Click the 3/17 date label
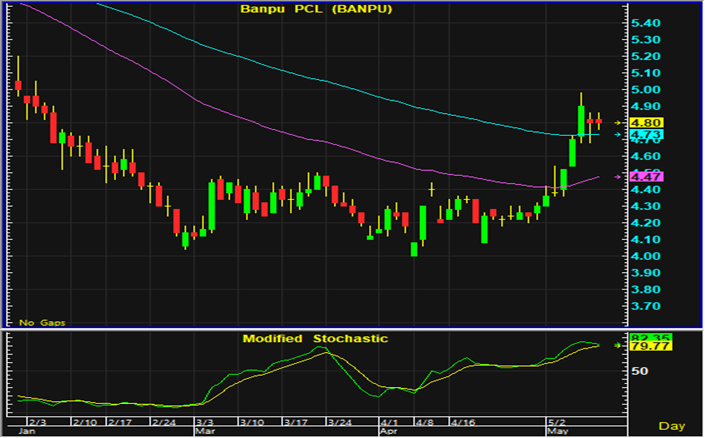This screenshot has width=705, height=438. click(295, 422)
